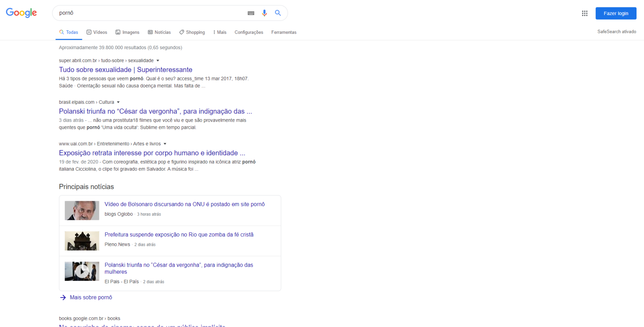Open Exposição retrata interesse por corpo result

pos(152,153)
